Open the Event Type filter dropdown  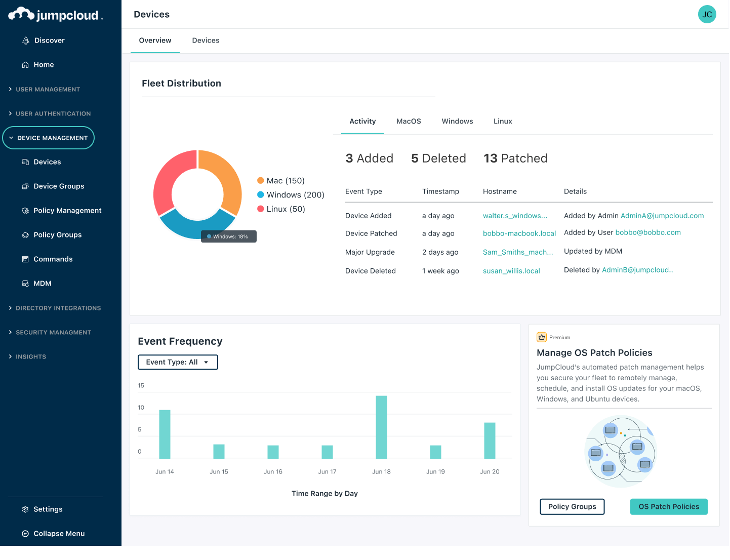click(x=178, y=362)
